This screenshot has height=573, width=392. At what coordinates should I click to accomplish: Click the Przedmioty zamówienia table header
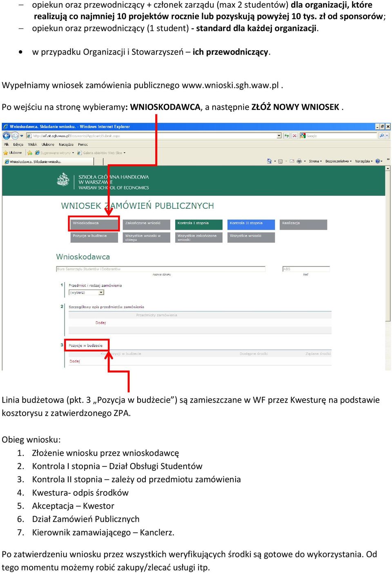(156, 315)
